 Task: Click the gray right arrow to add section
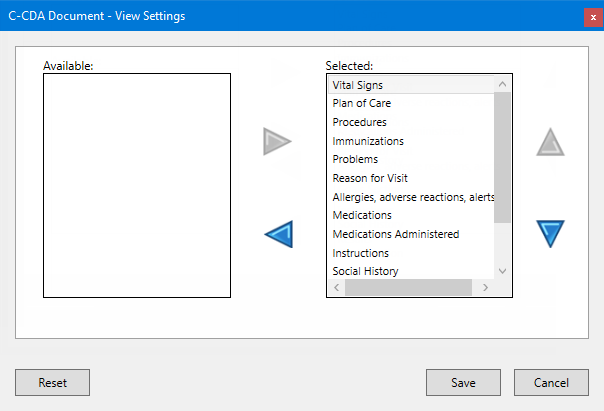[x=277, y=142]
